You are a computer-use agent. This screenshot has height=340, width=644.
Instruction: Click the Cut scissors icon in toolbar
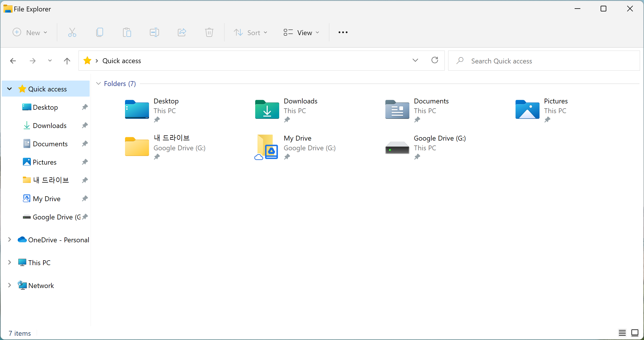(x=72, y=32)
